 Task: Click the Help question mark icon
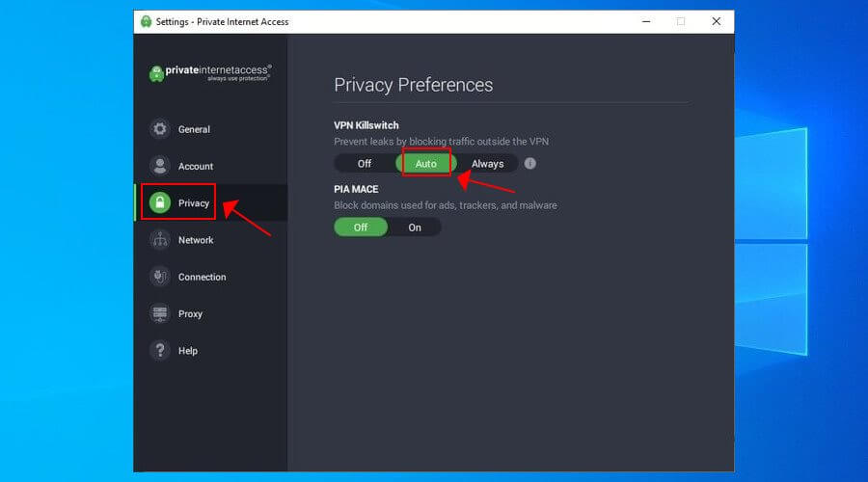tap(160, 351)
